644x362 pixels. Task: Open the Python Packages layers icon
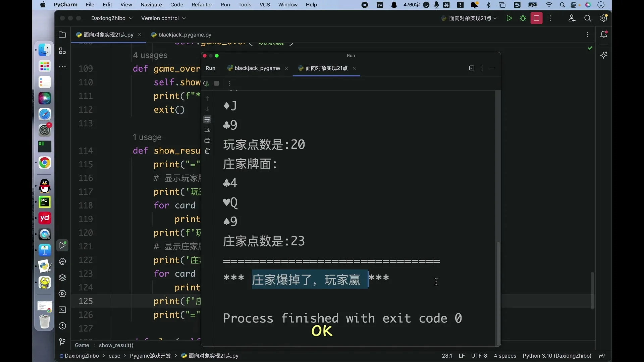point(62,278)
